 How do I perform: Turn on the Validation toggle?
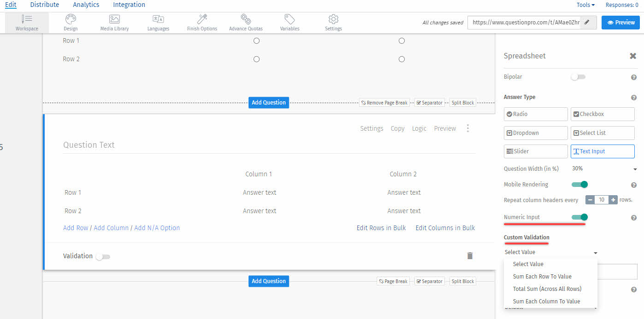coord(102,256)
